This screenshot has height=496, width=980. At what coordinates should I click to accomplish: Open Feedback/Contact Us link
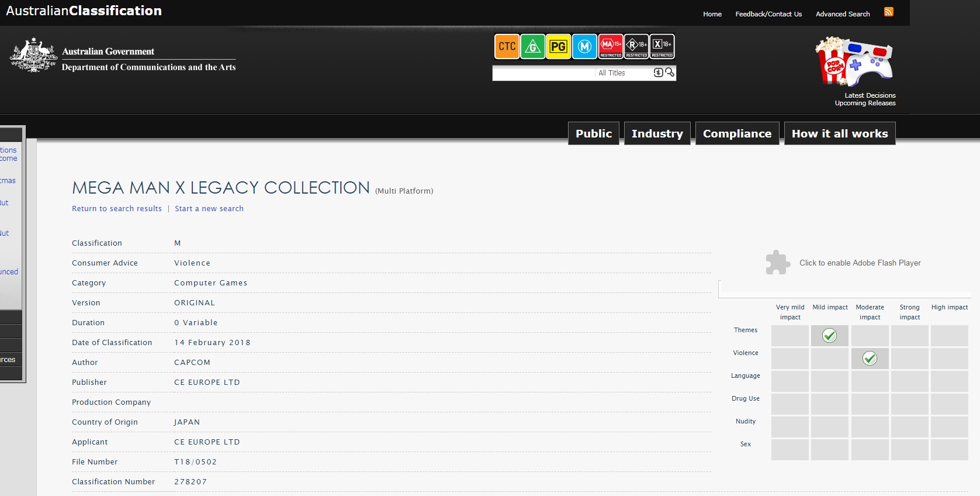[768, 14]
